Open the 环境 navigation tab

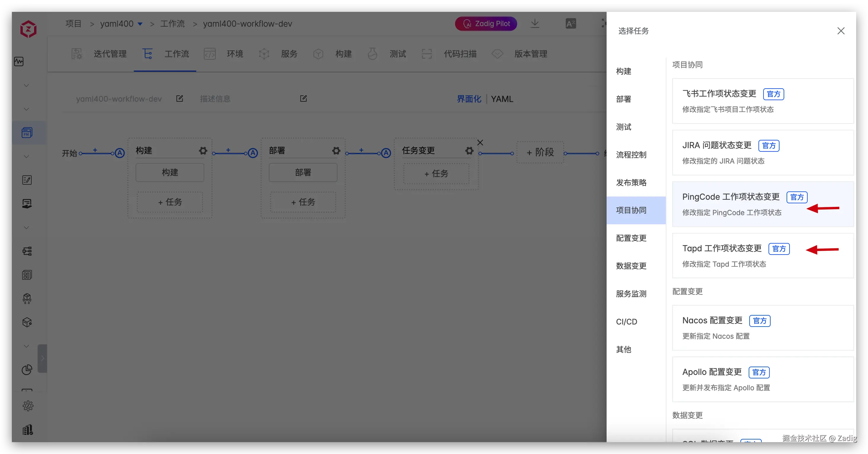(x=234, y=54)
